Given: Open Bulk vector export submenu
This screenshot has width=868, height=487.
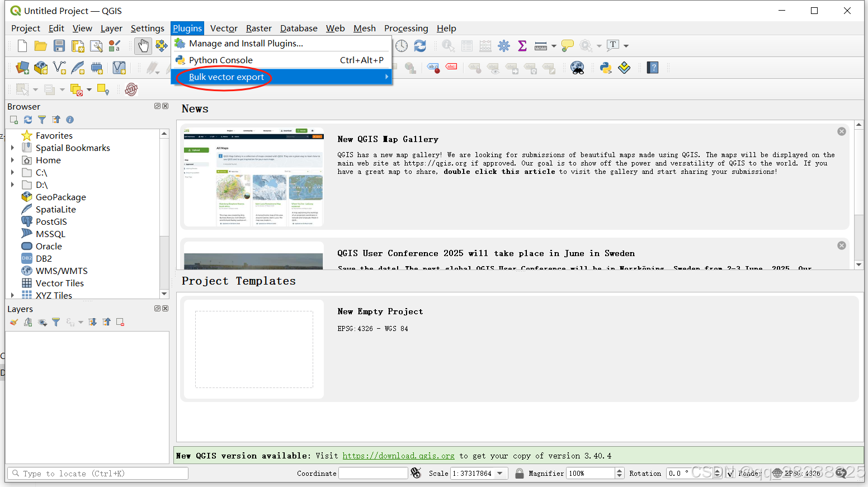Looking at the screenshot, I should [x=281, y=77].
